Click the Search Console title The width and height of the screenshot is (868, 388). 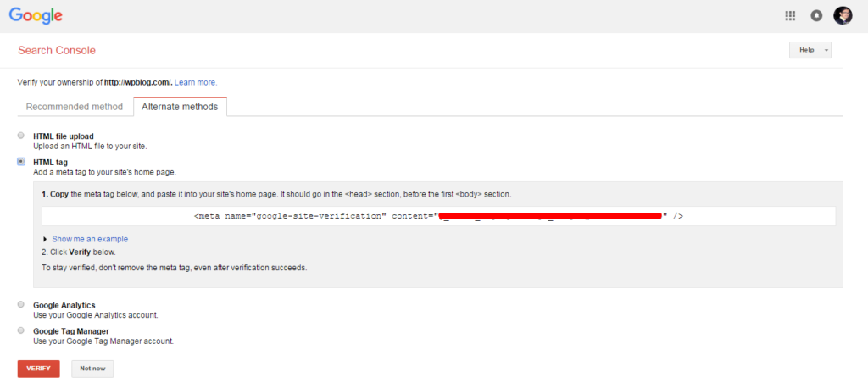click(57, 51)
